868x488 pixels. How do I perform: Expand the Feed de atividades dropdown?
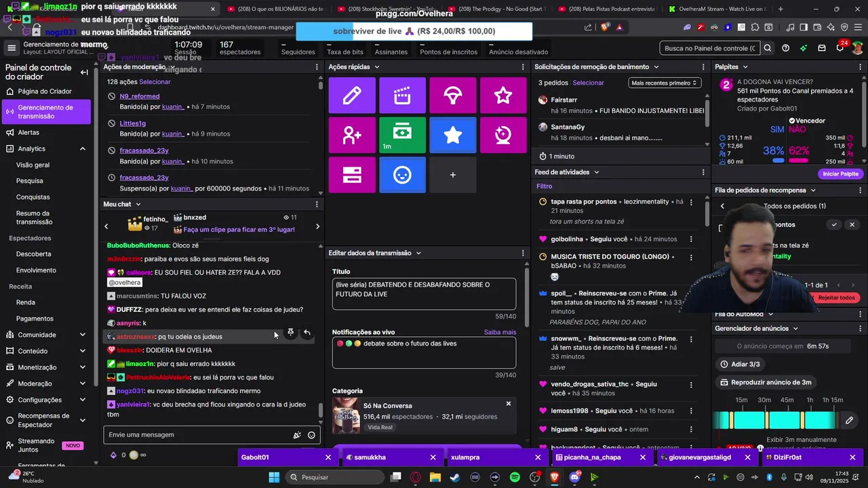click(x=597, y=172)
